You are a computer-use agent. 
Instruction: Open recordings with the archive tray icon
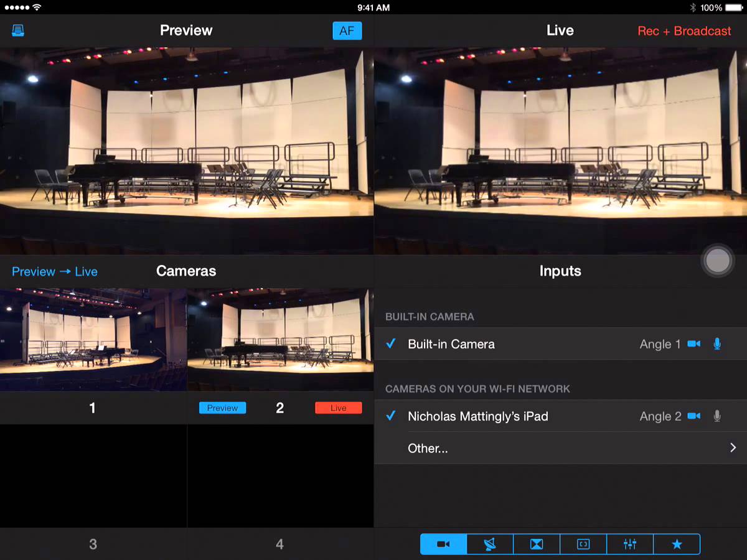click(17, 30)
